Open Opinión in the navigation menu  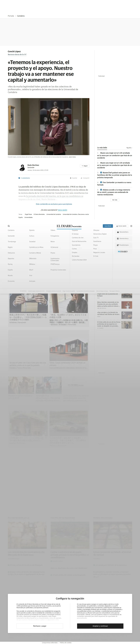pos(32,230)
